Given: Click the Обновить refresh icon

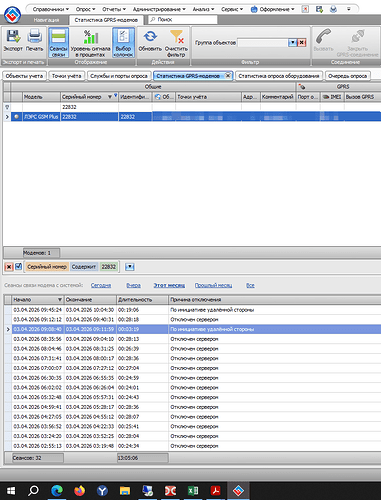Looking at the screenshot, I should (150, 40).
